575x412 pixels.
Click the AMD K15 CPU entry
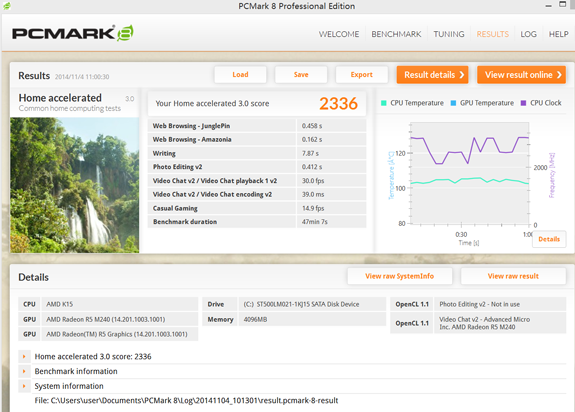point(120,304)
